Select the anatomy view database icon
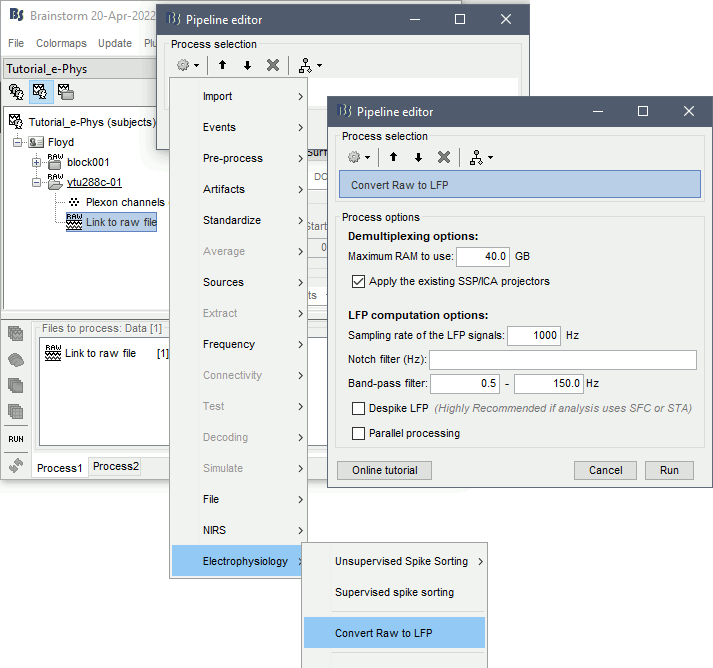The width and height of the screenshot is (713, 668). pyautogui.click(x=16, y=92)
